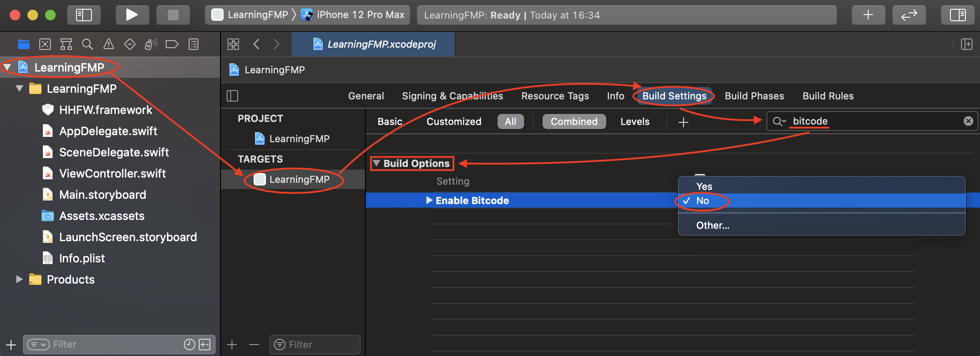
Task: Show Basic build settings
Action: click(x=390, y=121)
